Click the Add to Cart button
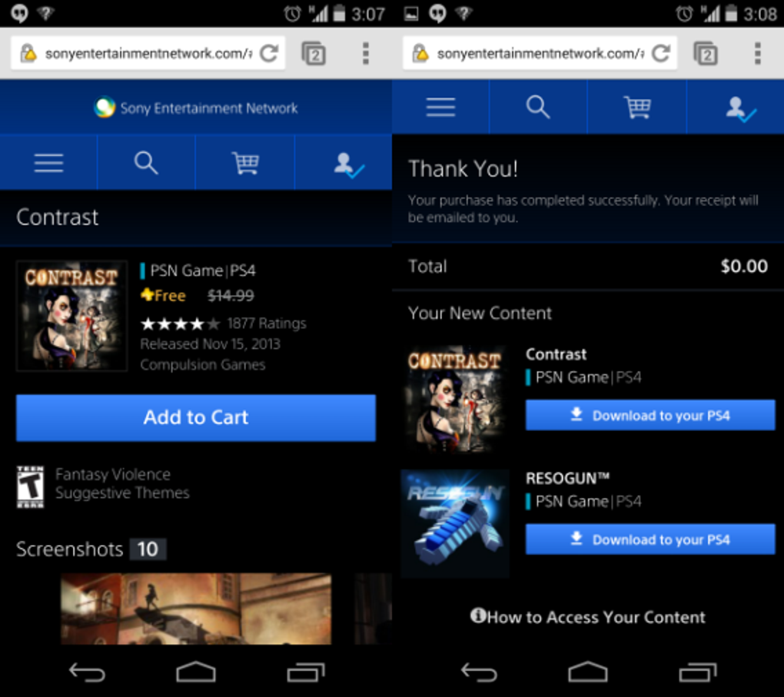This screenshot has width=784, height=697. pyautogui.click(x=196, y=418)
